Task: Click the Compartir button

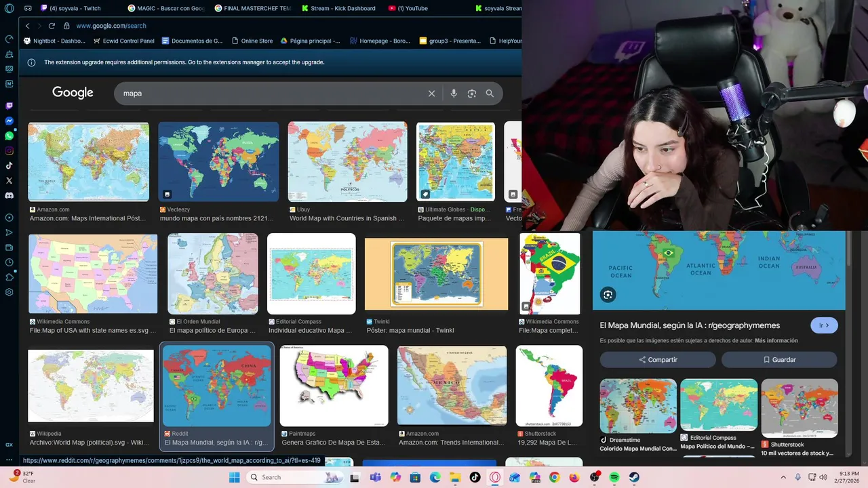Action: tap(658, 359)
